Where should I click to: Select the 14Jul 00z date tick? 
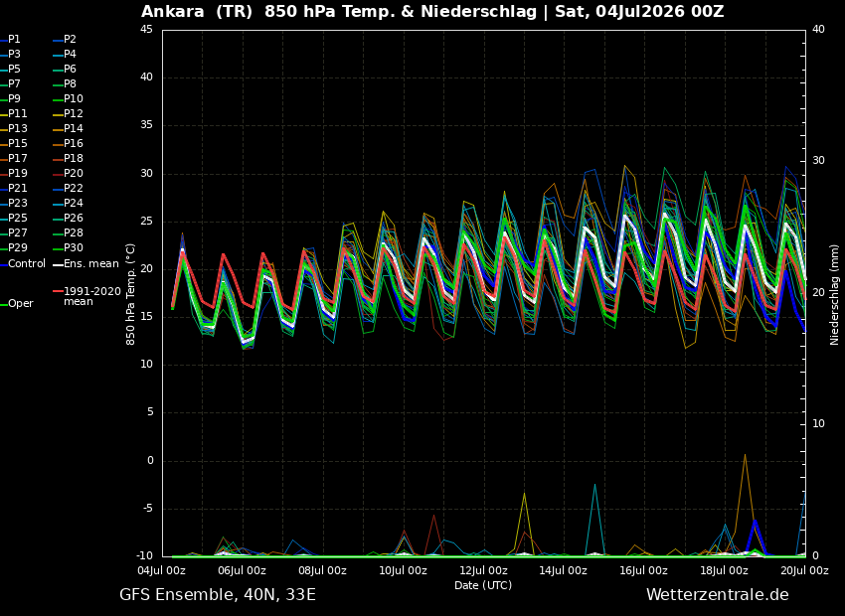coord(563,570)
